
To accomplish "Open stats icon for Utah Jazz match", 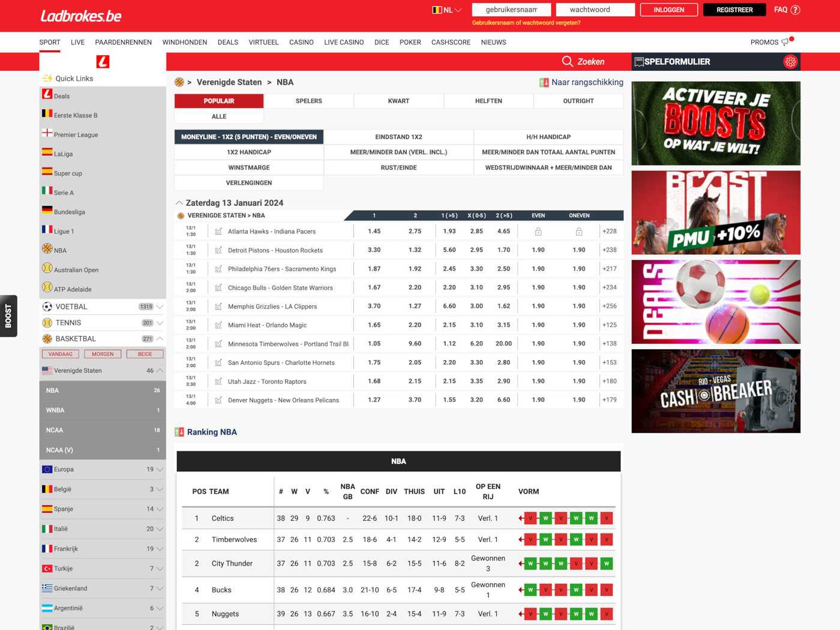I will click(218, 382).
